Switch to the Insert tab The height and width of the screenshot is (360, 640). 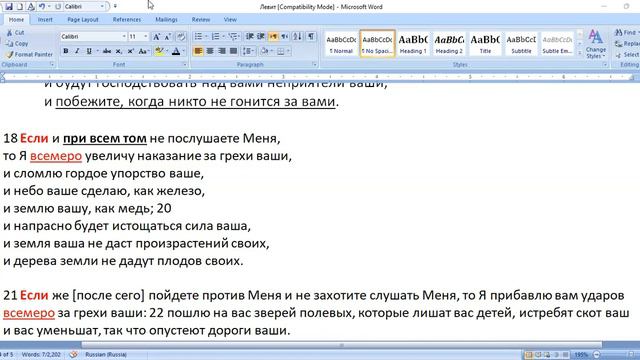pyautogui.click(x=45, y=20)
